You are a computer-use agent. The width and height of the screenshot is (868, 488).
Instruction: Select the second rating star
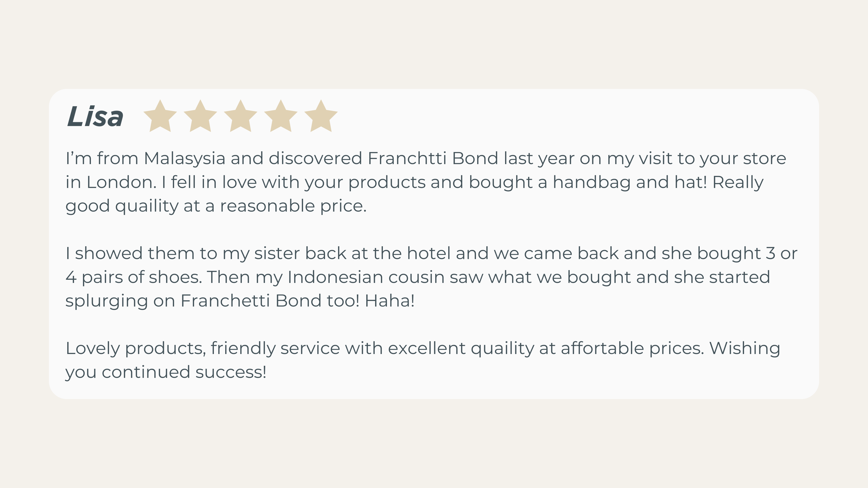(200, 117)
